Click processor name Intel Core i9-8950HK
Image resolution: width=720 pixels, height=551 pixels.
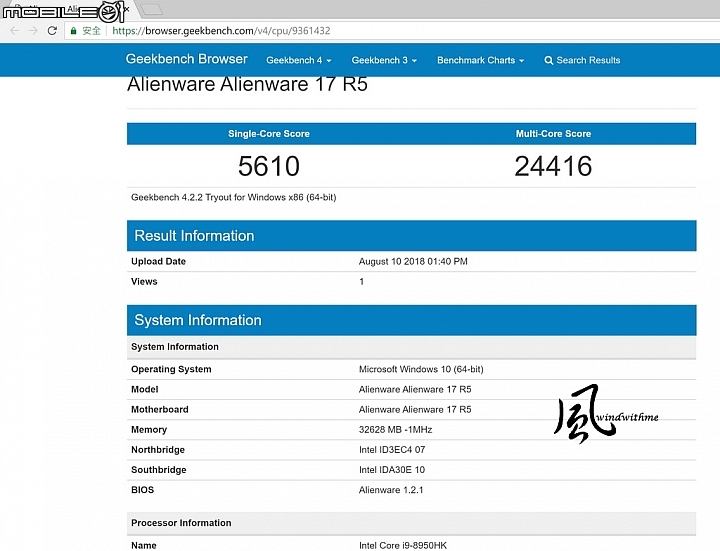tap(403, 545)
